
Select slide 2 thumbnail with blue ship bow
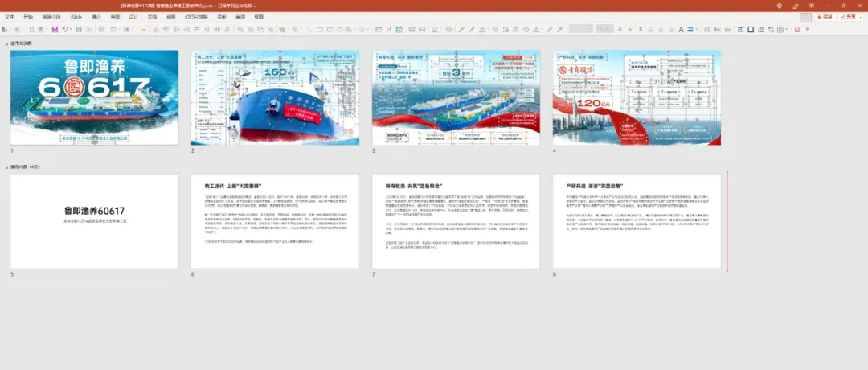[275, 97]
